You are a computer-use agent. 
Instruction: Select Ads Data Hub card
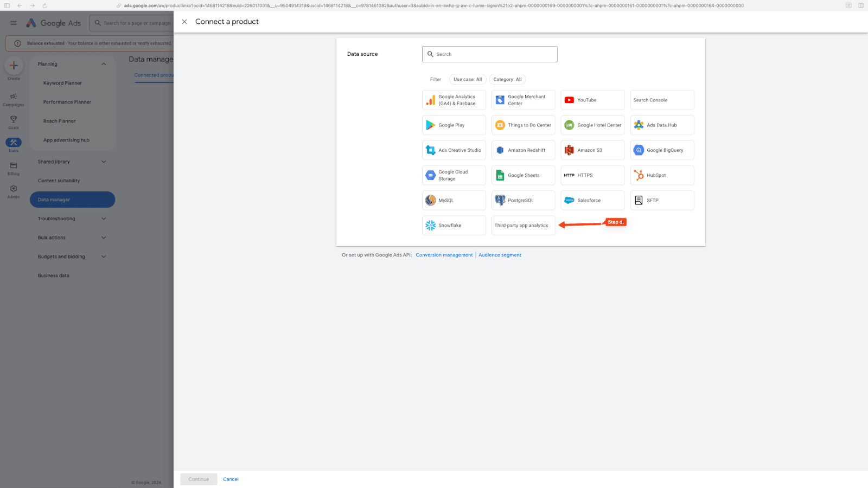click(x=662, y=125)
